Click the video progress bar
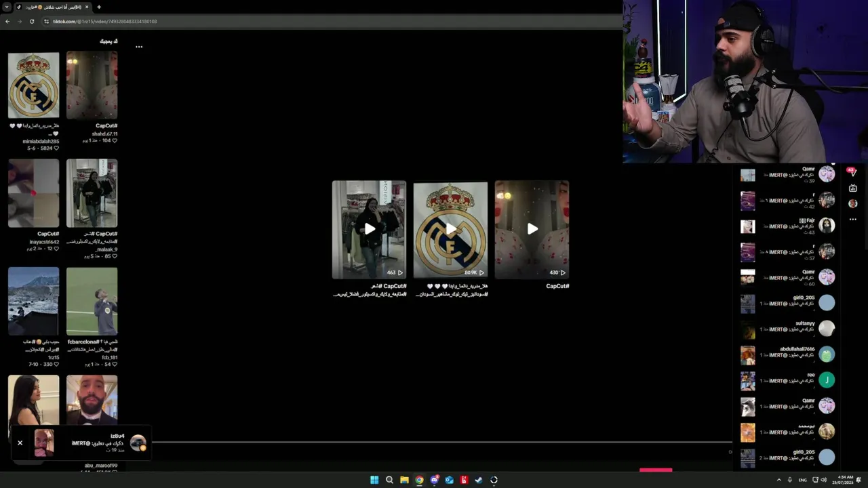This screenshot has width=868, height=488. [x=442, y=443]
